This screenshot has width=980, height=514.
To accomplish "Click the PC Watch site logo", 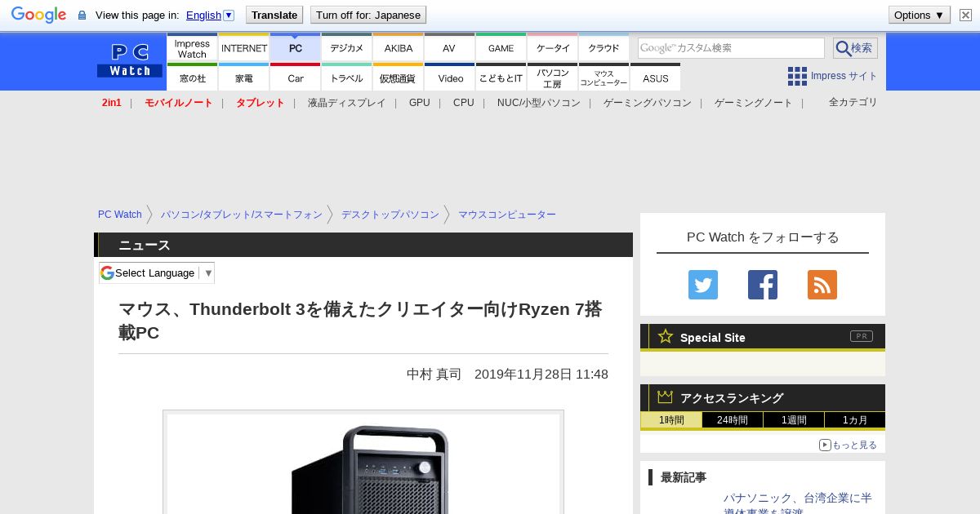I will pos(130,60).
